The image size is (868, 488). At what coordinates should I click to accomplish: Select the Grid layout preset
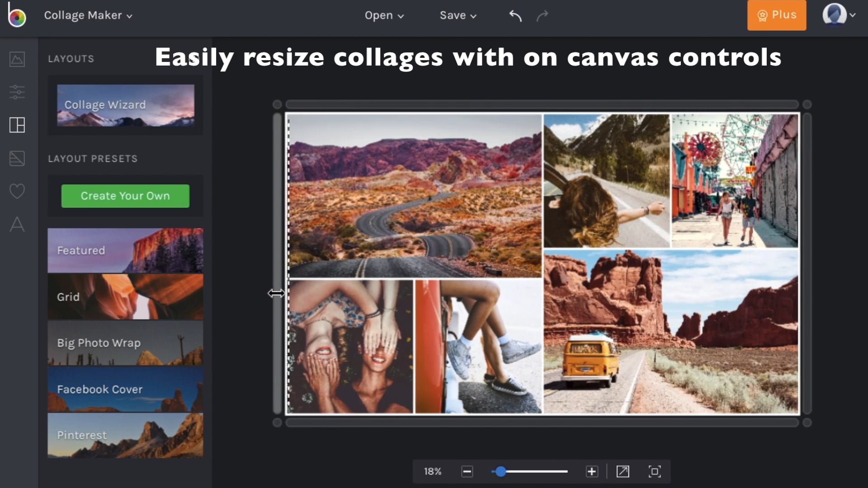coord(125,297)
